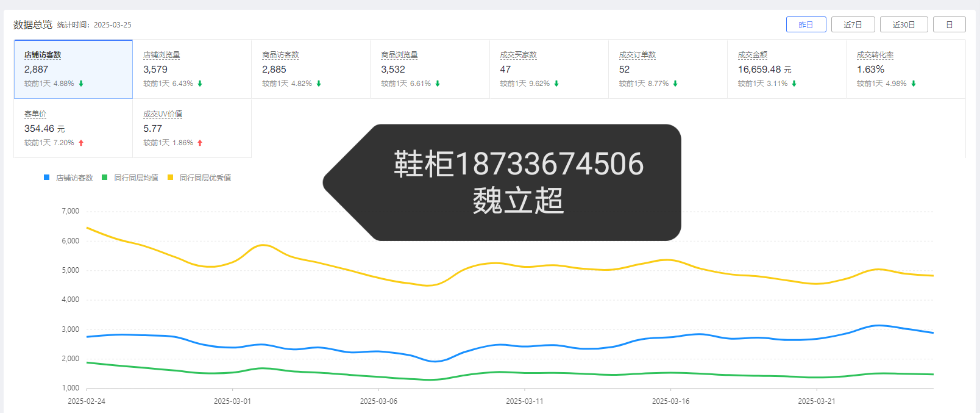This screenshot has width=980, height=413.
Task: Choose the 近30日 time range button
Action: (x=904, y=24)
